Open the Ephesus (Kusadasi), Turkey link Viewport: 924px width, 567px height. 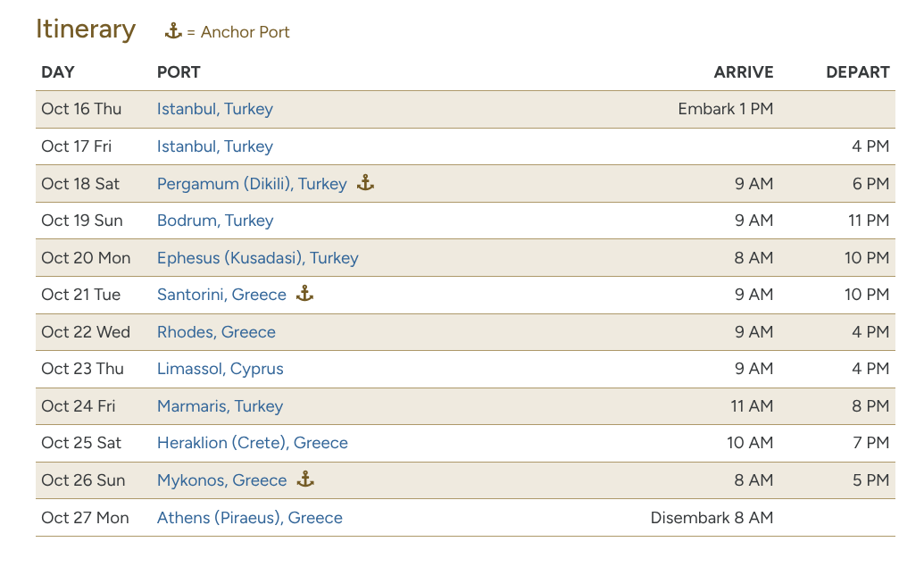pos(258,258)
